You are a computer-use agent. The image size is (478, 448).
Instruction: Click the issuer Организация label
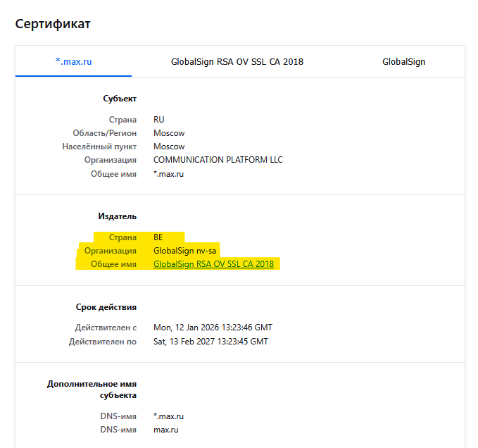pyautogui.click(x=111, y=251)
